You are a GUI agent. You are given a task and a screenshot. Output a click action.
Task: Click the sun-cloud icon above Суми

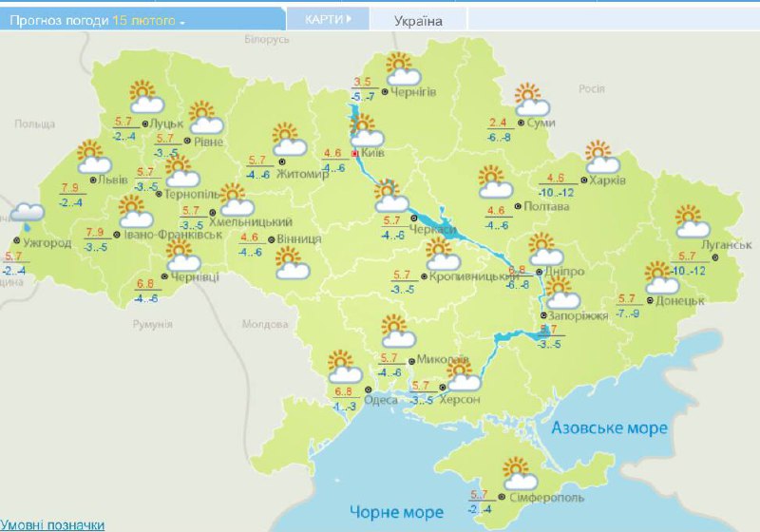point(531,101)
